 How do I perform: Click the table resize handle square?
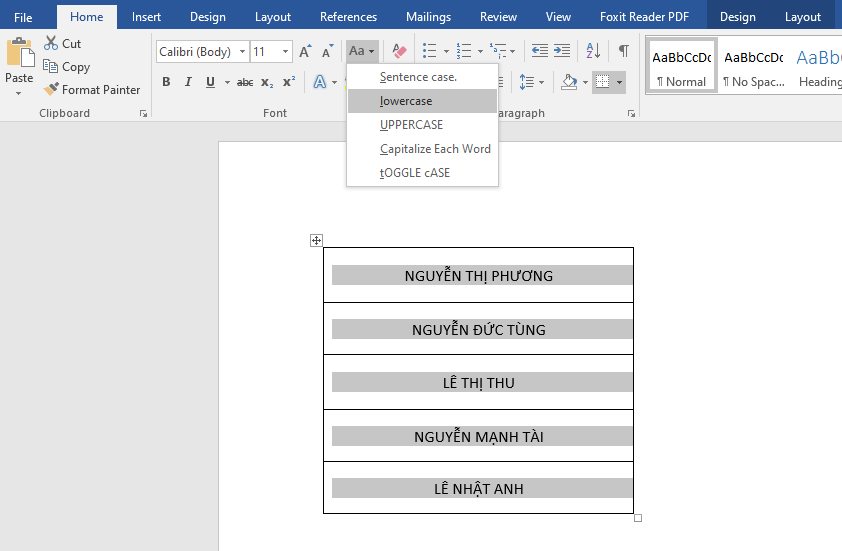point(638,518)
